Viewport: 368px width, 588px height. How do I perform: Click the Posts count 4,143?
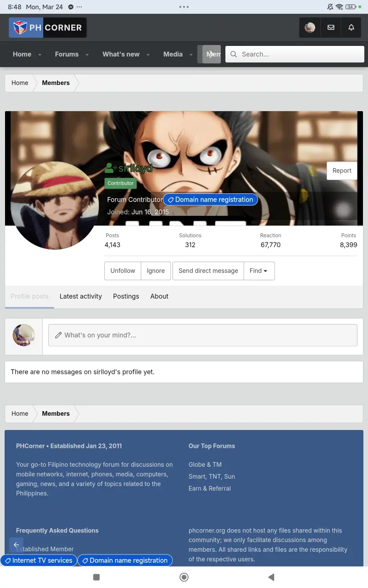(x=112, y=245)
